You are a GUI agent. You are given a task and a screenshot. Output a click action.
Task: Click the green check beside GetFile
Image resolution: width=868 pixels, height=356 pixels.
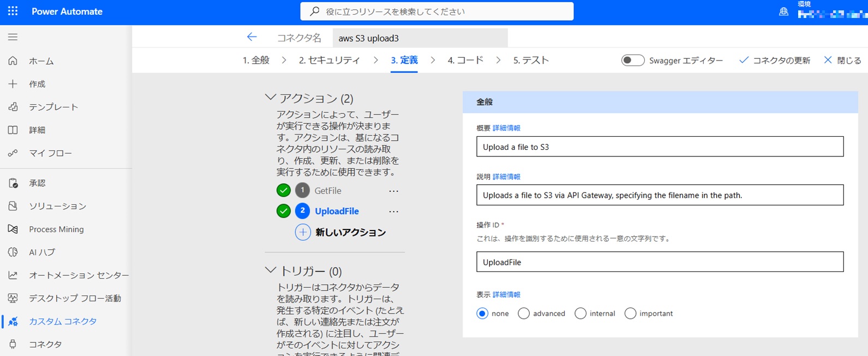click(283, 190)
